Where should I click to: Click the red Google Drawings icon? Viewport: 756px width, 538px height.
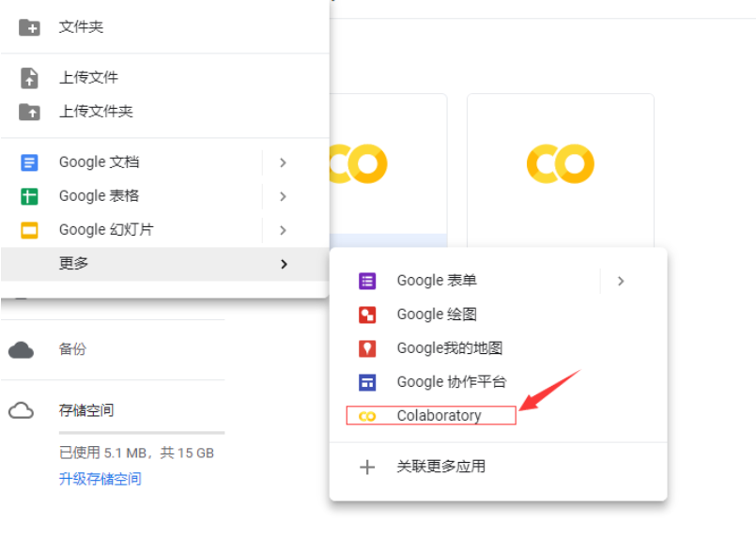point(367,315)
